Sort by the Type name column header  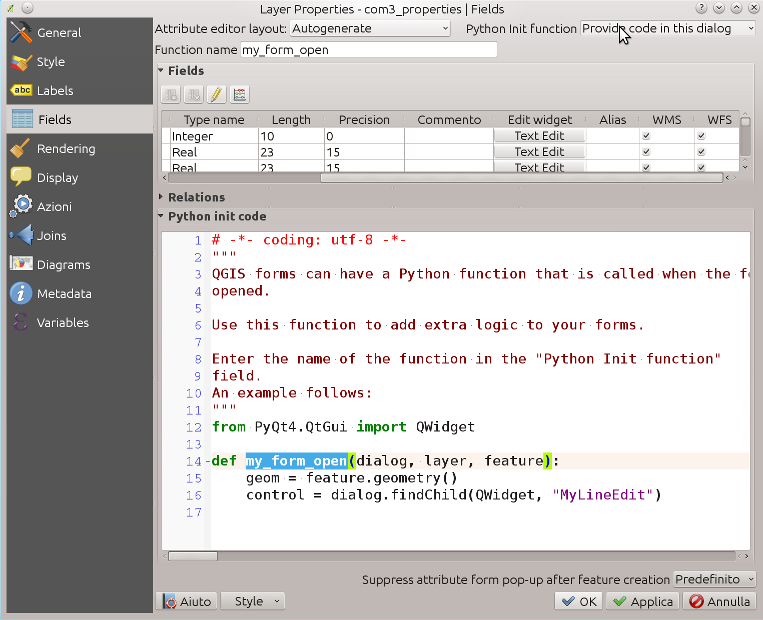pos(214,120)
